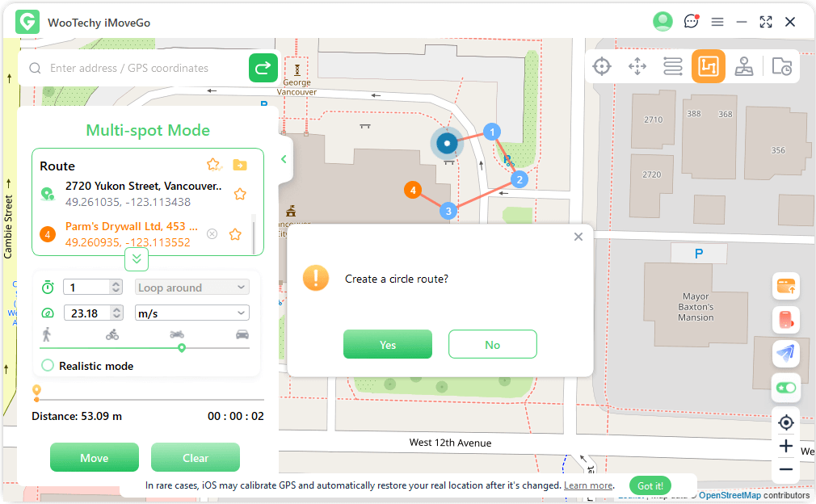This screenshot has height=504, width=816.
Task: Favorite the 2720 Yukon Street location
Action: tap(240, 194)
